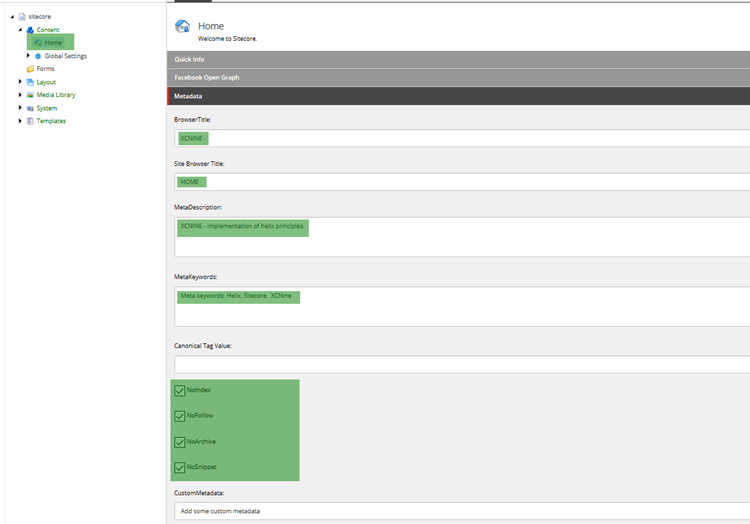Click the 'MetaDescription:' field label
The height and width of the screenshot is (524, 750).
click(x=198, y=207)
